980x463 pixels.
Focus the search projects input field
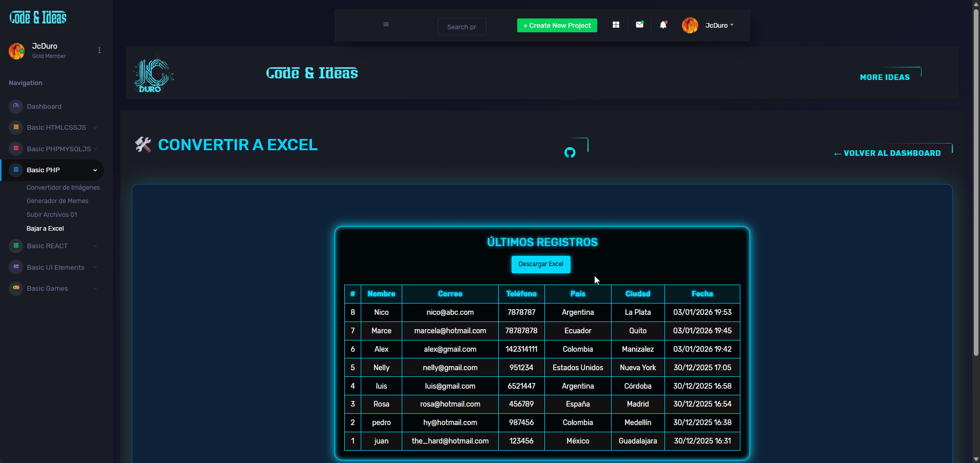tap(462, 27)
